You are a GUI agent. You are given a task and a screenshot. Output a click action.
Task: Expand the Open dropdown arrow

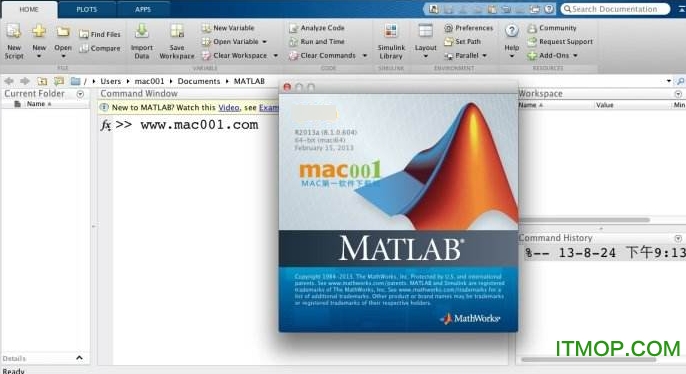coord(63,56)
